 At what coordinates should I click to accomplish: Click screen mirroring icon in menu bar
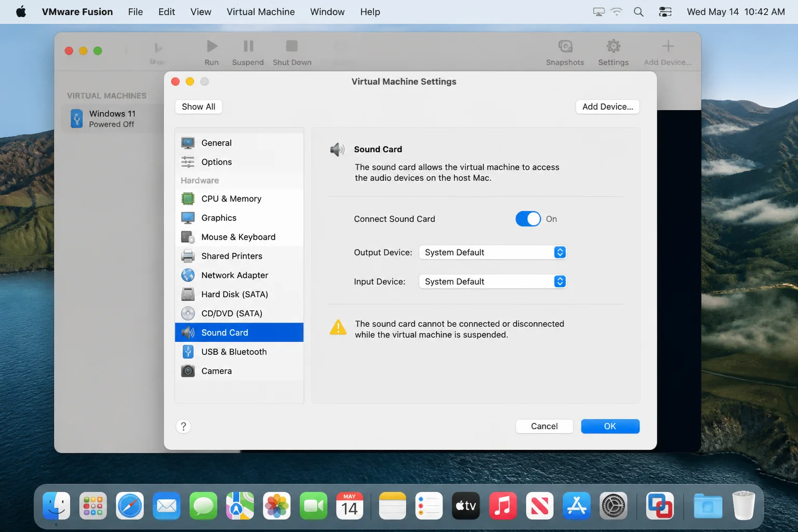pyautogui.click(x=598, y=12)
